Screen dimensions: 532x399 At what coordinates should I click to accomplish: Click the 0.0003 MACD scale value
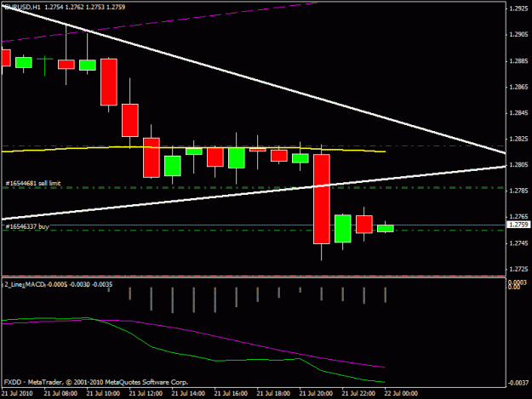(518, 282)
